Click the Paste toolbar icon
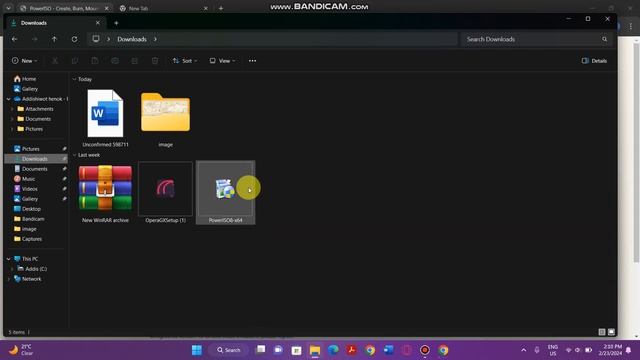Screen dimensions: 640x360 coord(95,61)
